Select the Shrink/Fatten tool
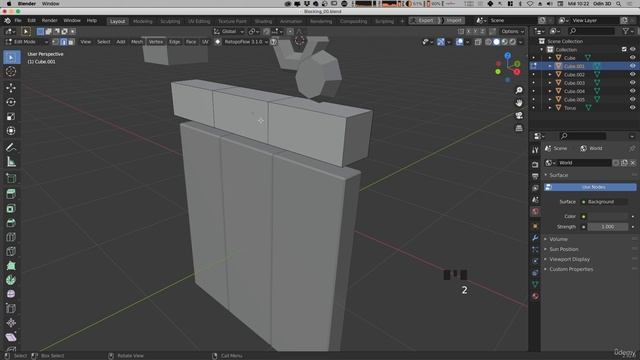The image size is (640, 360). click(x=11, y=323)
